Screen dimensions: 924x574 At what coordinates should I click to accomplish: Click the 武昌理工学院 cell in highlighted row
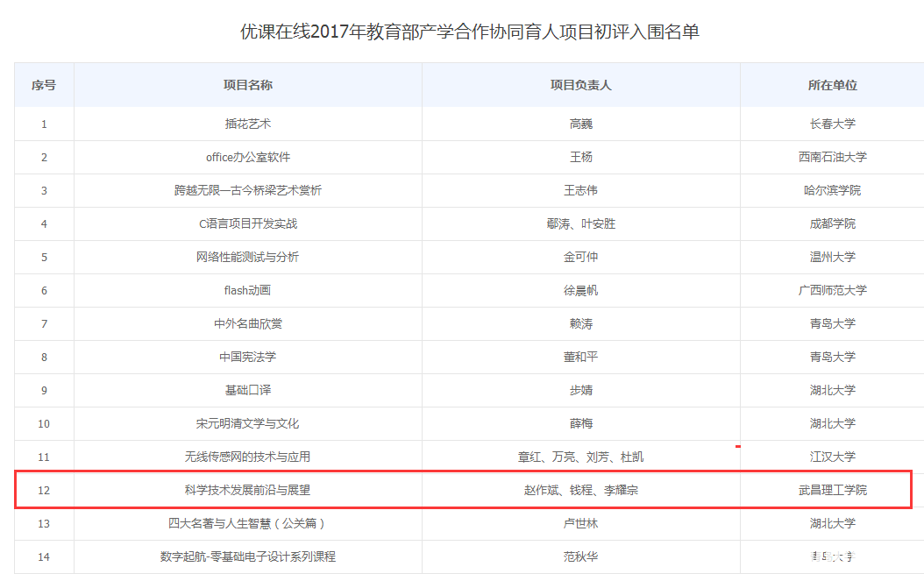pyautogui.click(x=832, y=490)
